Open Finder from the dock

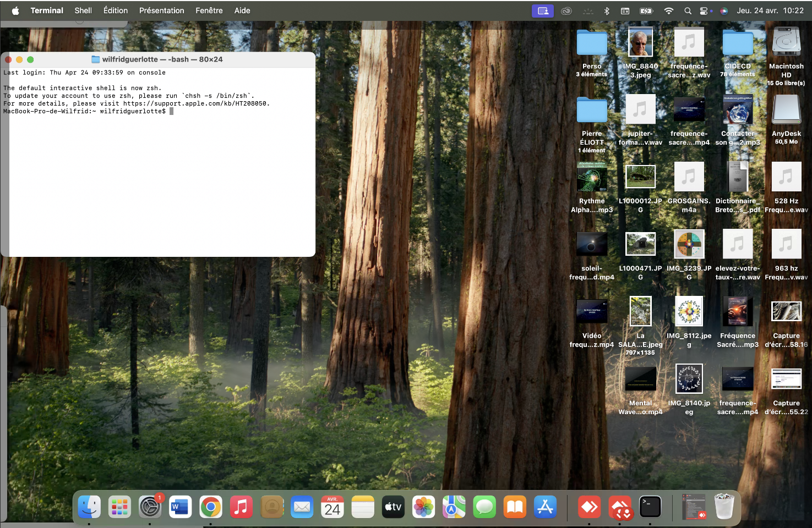click(x=89, y=507)
